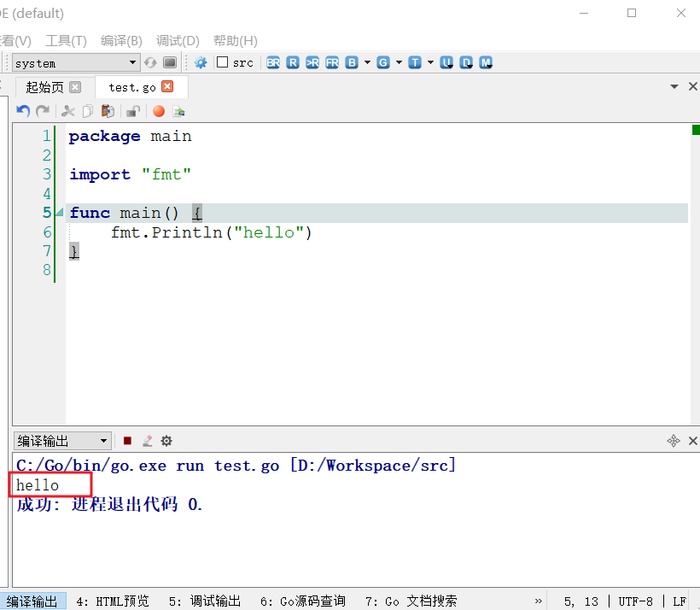
Task: Expand the dropdown arrow next to B build
Action: click(367, 62)
